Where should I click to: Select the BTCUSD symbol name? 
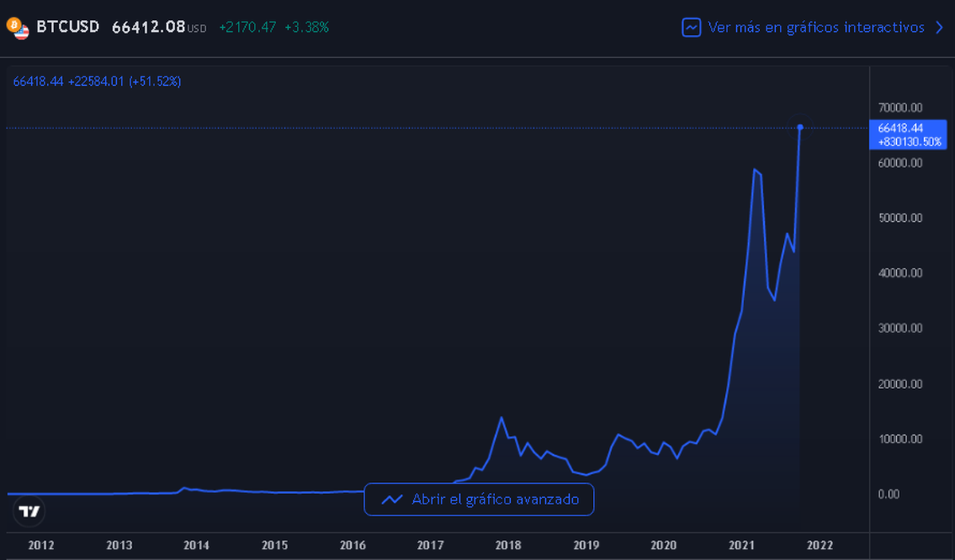pyautogui.click(x=68, y=27)
